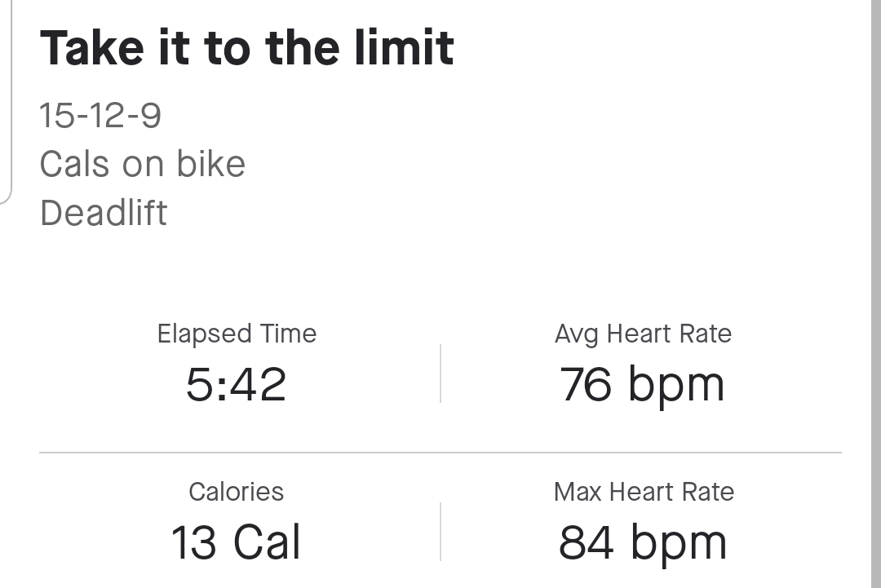881x588 pixels.
Task: Select the 84 bpm maximum value
Action: [x=642, y=543]
